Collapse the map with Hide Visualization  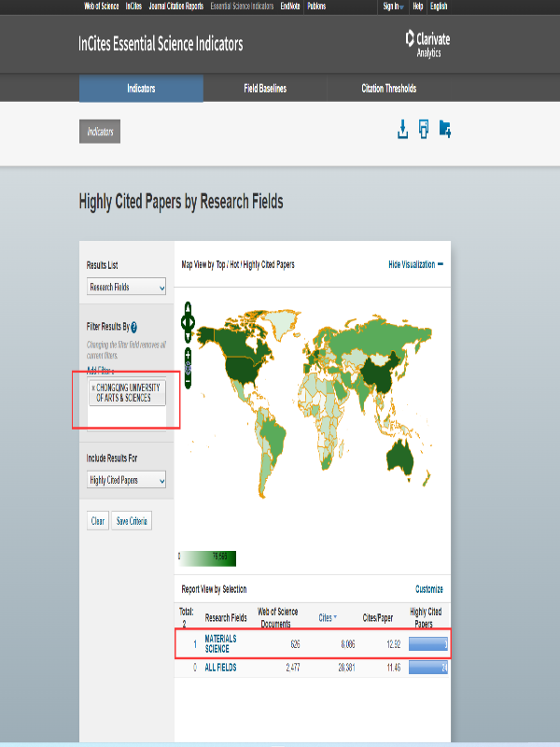click(x=415, y=265)
